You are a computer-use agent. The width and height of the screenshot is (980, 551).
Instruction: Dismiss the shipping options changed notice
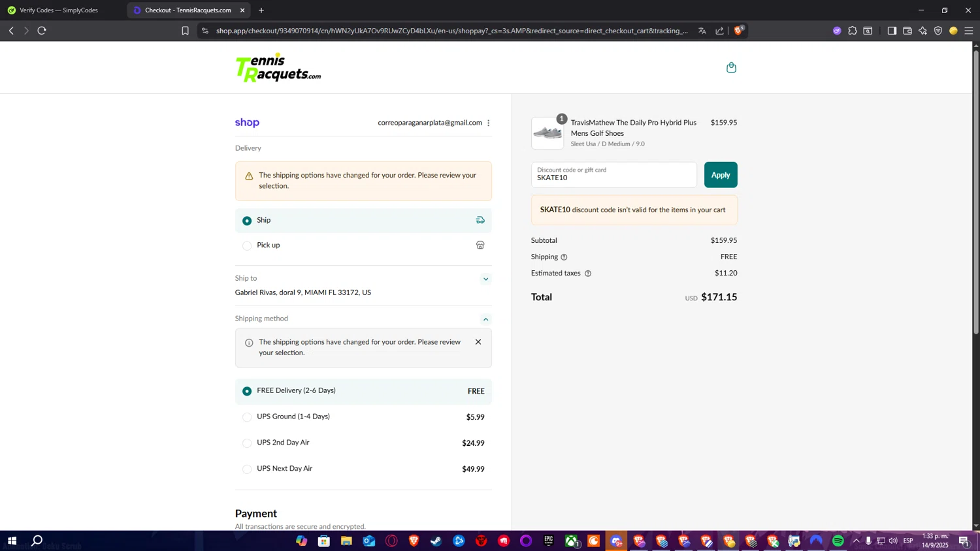(x=478, y=342)
